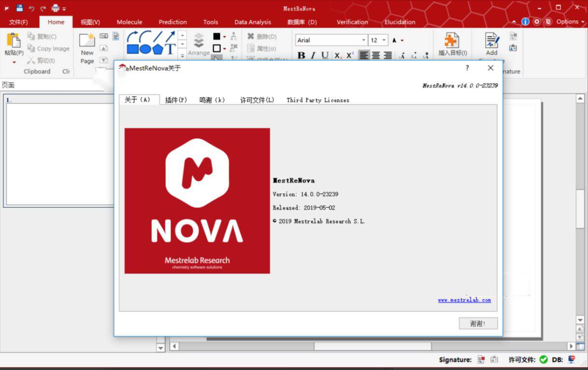This screenshot has width=588, height=370.
Task: Select the rectangle shape tool
Action: click(x=133, y=49)
